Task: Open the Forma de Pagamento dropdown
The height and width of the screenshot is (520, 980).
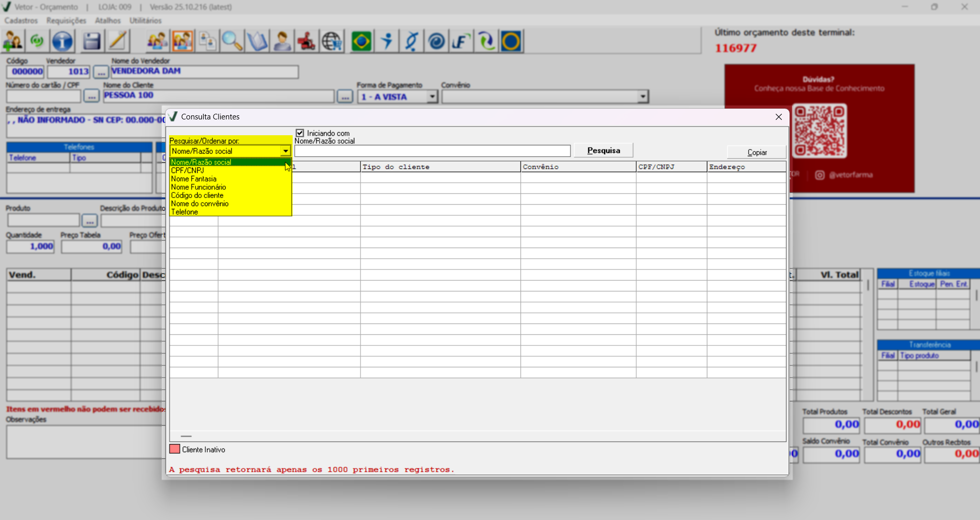Action: click(432, 96)
